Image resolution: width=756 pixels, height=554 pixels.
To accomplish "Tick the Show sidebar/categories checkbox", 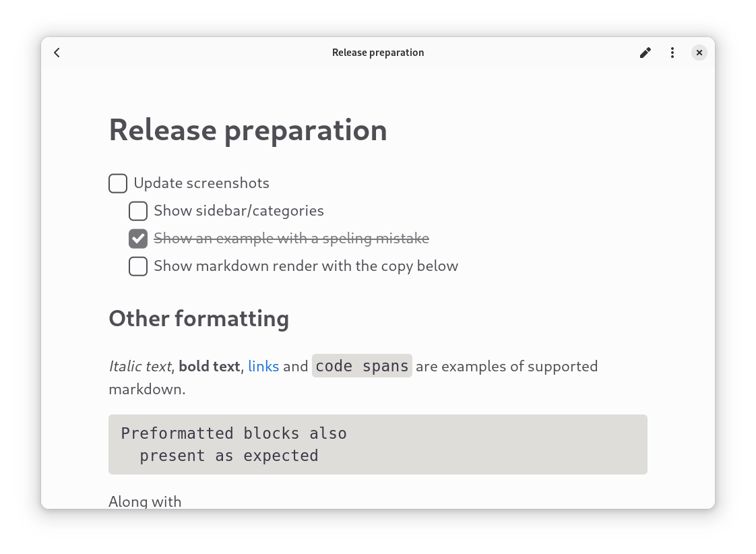I will [x=138, y=211].
